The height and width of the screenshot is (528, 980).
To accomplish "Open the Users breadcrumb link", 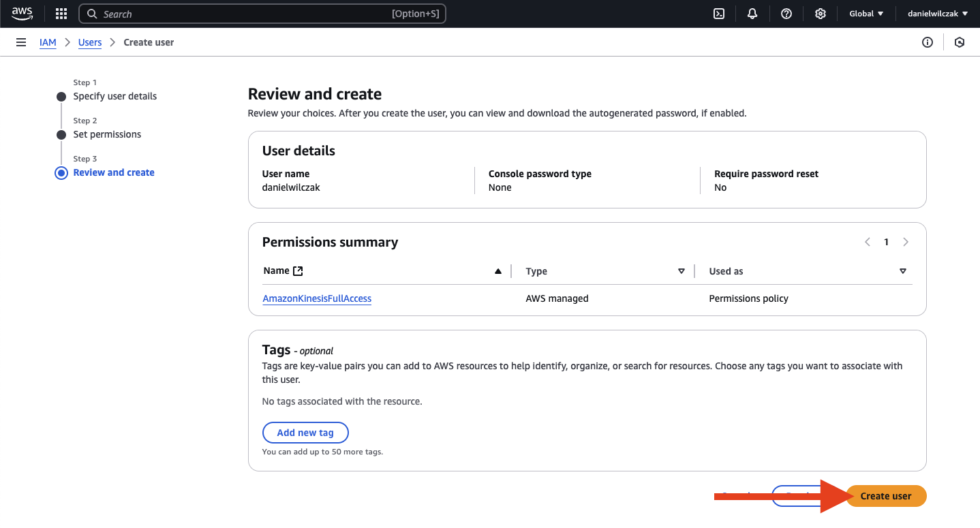I will tap(90, 42).
